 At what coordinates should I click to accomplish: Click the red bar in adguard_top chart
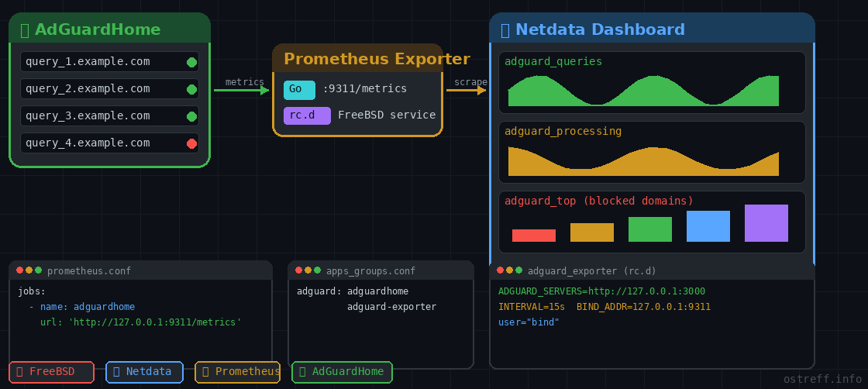coord(534,235)
